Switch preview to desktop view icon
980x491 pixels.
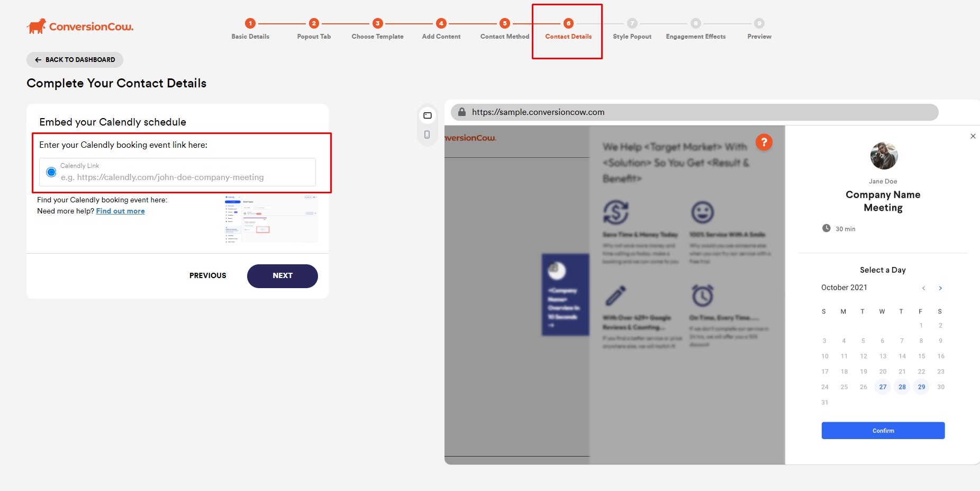[428, 115]
